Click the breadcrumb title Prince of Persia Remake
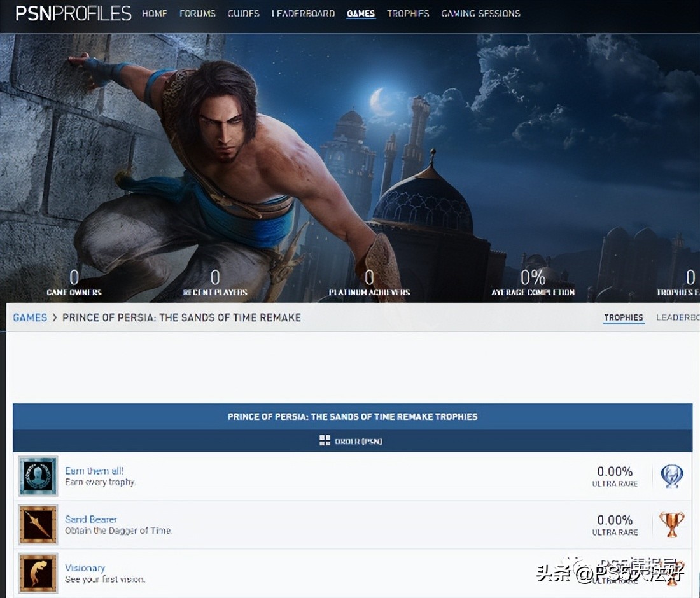Viewport: 700px width, 598px height. pos(181,317)
